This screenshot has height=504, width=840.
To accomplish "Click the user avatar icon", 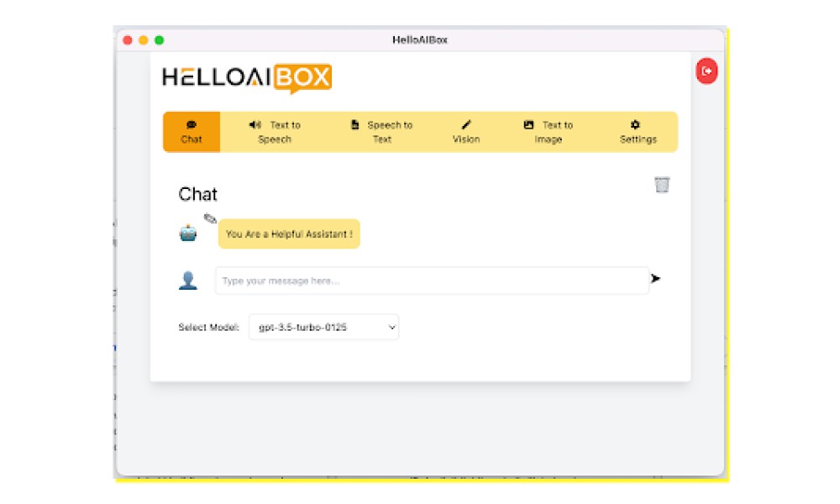I will [x=188, y=280].
